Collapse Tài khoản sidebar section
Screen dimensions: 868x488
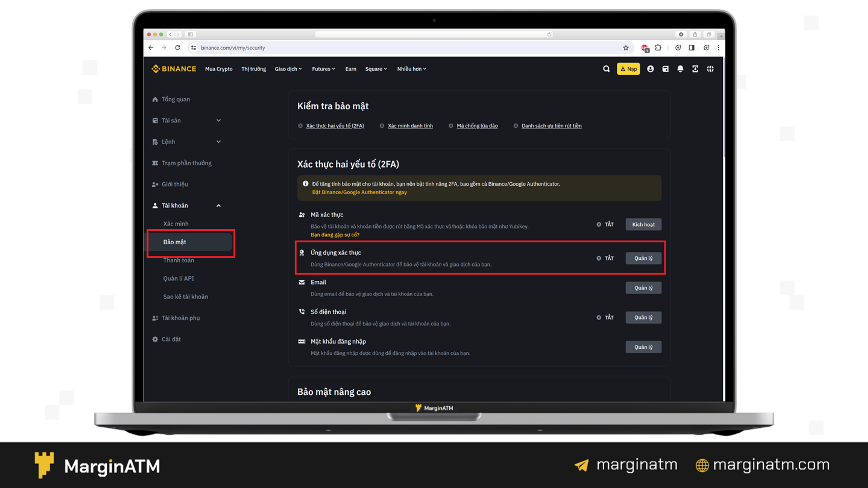[x=187, y=205]
